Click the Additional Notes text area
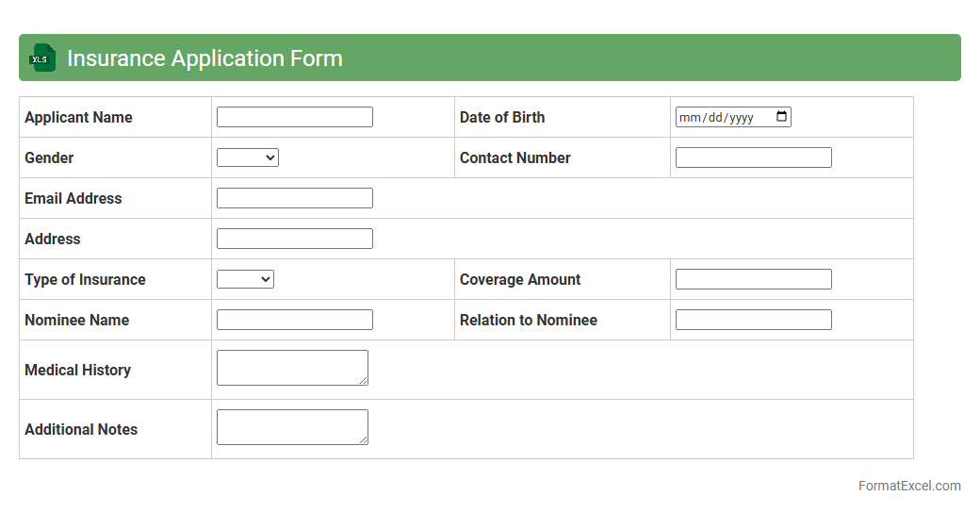The image size is (980, 513). [292, 427]
